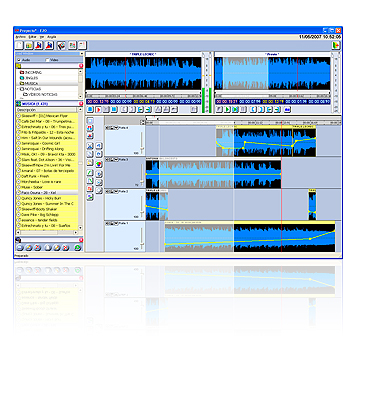Click red round button beside MUSICA list header
This screenshot has width=375, height=394.
click(x=81, y=104)
